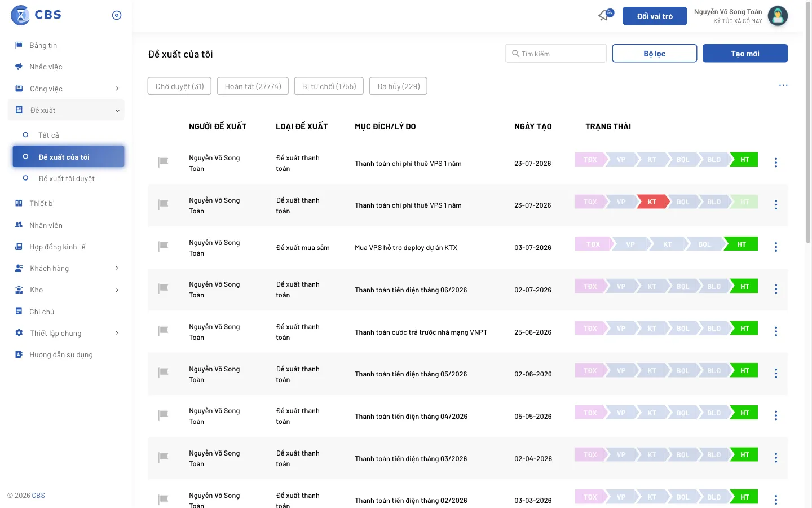
Task: Open three-dot menu for 03-07-2026 proposal
Action: click(x=776, y=247)
